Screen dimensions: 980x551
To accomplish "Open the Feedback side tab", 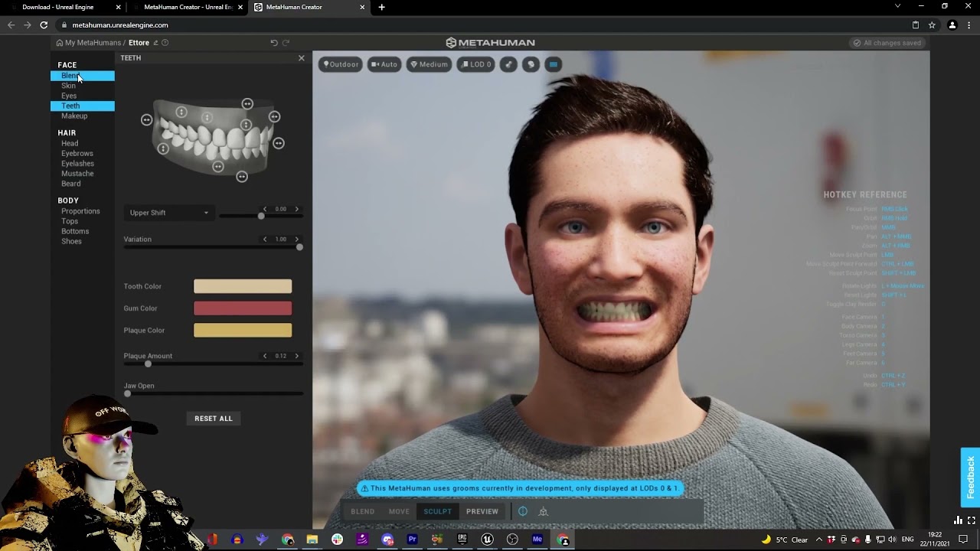I will (x=970, y=478).
